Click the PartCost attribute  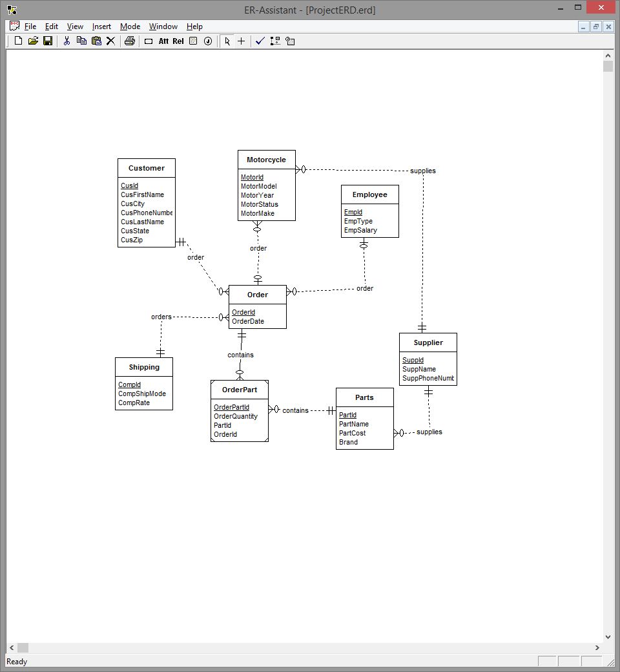(x=352, y=434)
